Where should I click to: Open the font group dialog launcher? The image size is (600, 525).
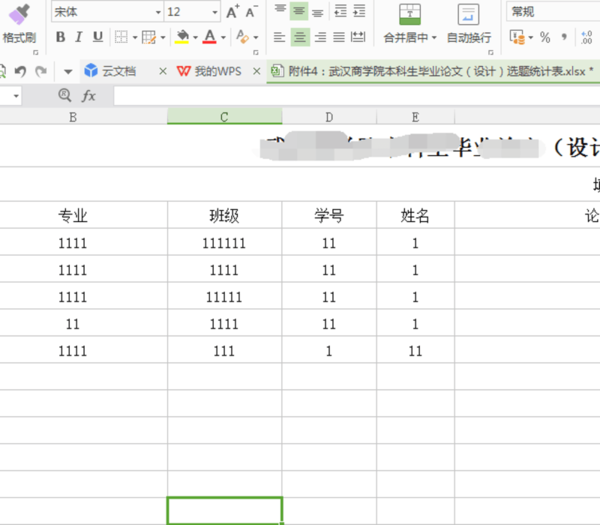[x=256, y=52]
